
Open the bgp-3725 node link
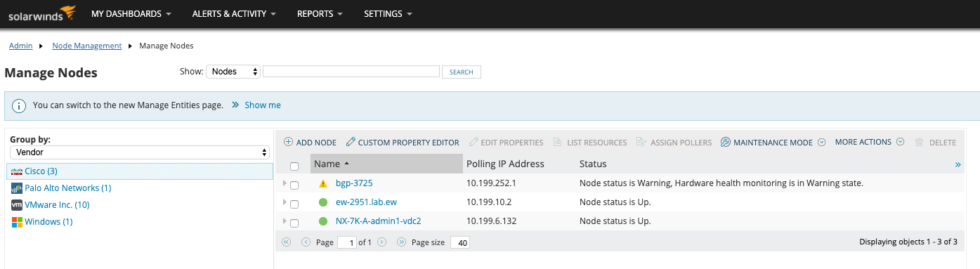pos(354,183)
